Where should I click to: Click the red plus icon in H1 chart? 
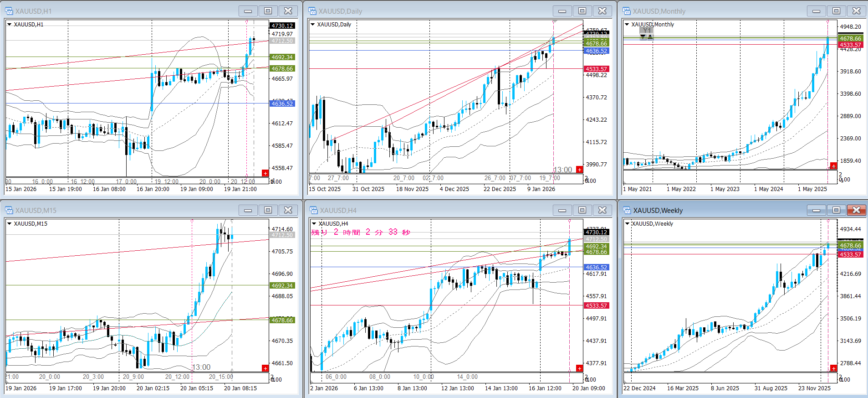point(265,173)
